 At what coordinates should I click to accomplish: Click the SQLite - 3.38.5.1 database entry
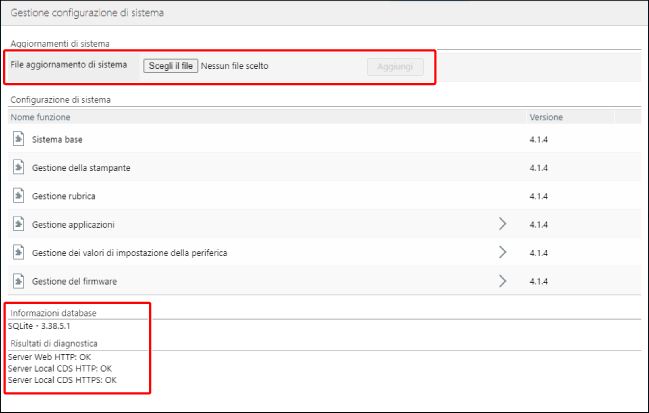(37, 326)
